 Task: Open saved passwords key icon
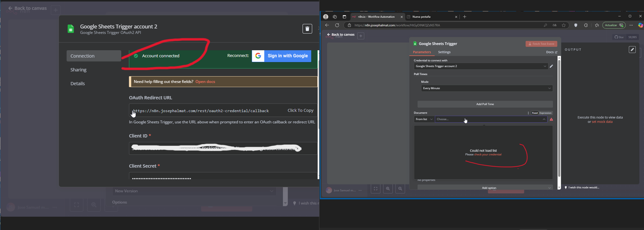(545, 25)
